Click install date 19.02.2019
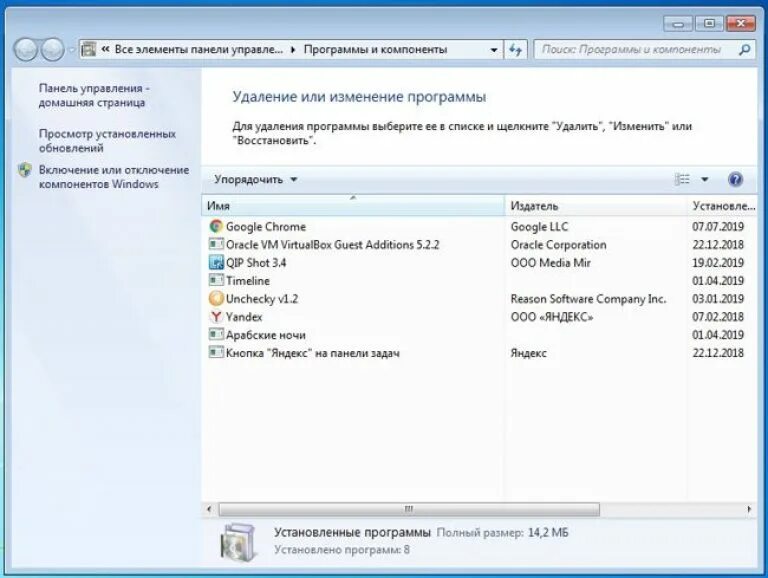This screenshot has width=768, height=578. tap(718, 263)
